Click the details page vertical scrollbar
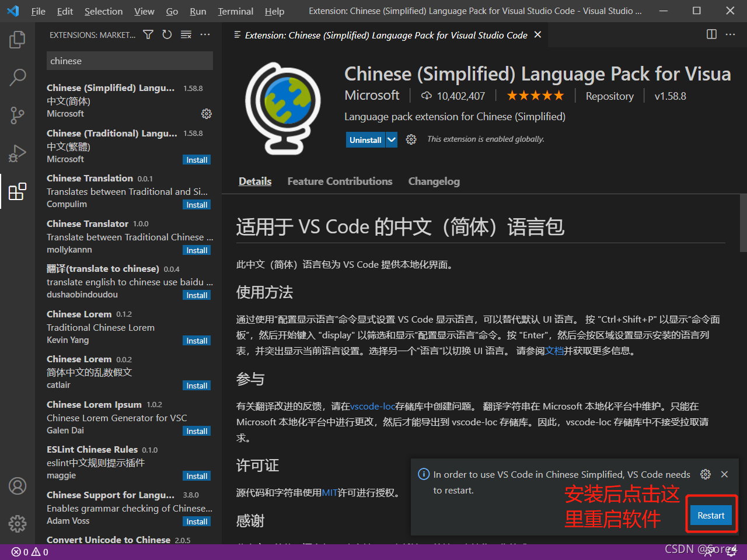This screenshot has width=747, height=560. point(743,223)
